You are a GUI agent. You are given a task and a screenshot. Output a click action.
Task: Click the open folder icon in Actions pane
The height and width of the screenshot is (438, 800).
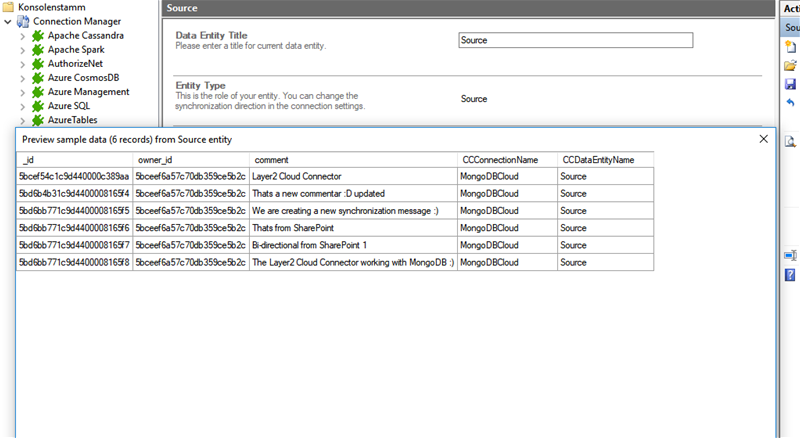pyautogui.click(x=790, y=66)
